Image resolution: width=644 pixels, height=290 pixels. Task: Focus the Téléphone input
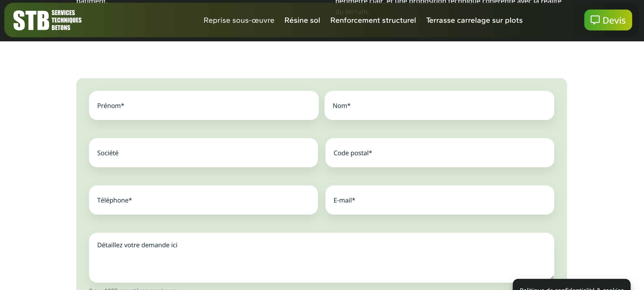coord(204,200)
